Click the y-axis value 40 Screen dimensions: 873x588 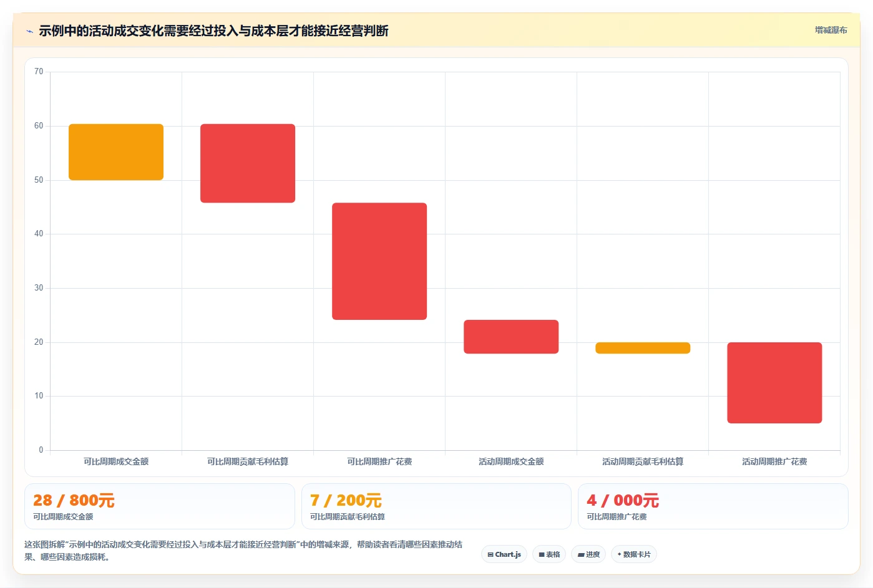coord(39,234)
